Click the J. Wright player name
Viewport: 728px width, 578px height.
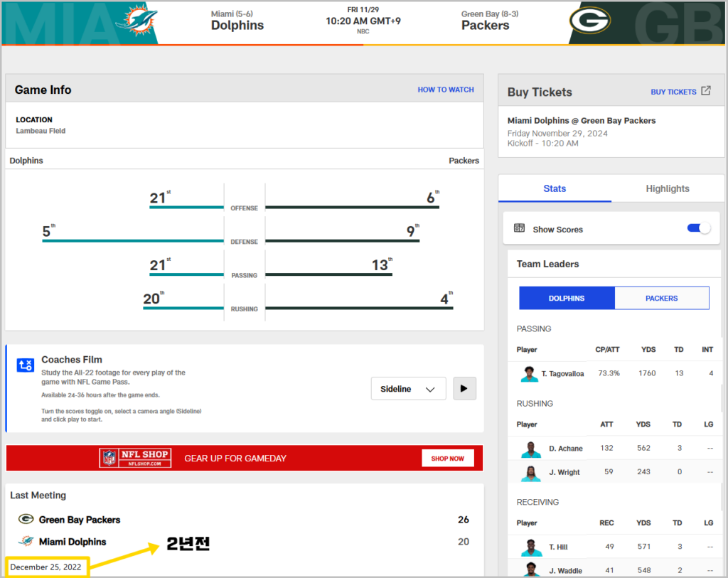(564, 472)
